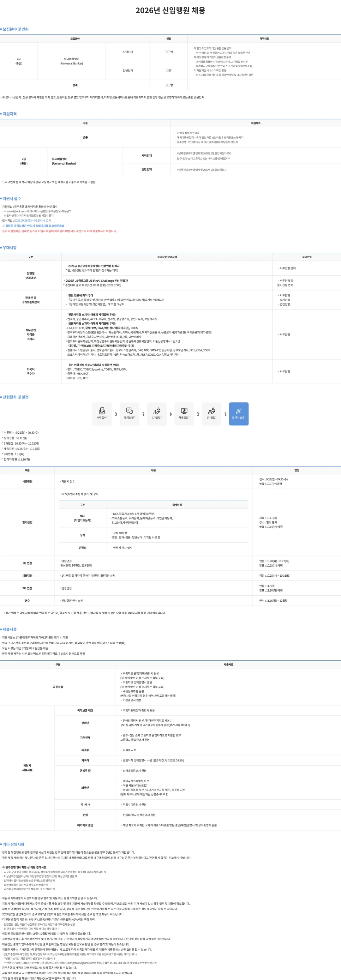Click the 채용검진 step icon
Viewport: 341px width, 980px height.
pyautogui.click(x=184, y=413)
